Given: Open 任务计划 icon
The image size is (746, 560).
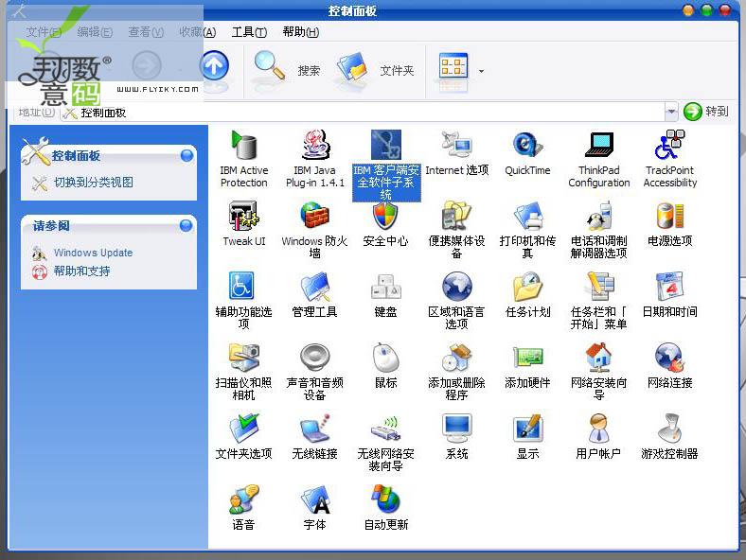Looking at the screenshot, I should click(527, 287).
